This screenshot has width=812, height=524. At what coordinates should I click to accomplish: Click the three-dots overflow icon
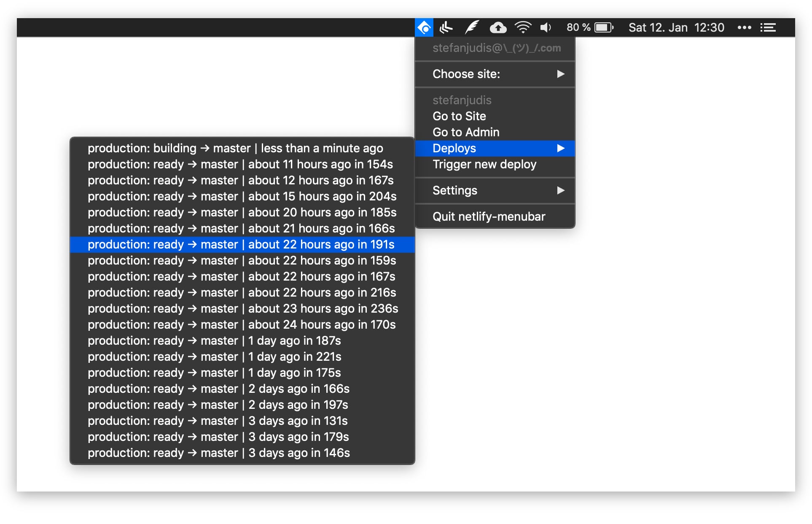pos(744,28)
